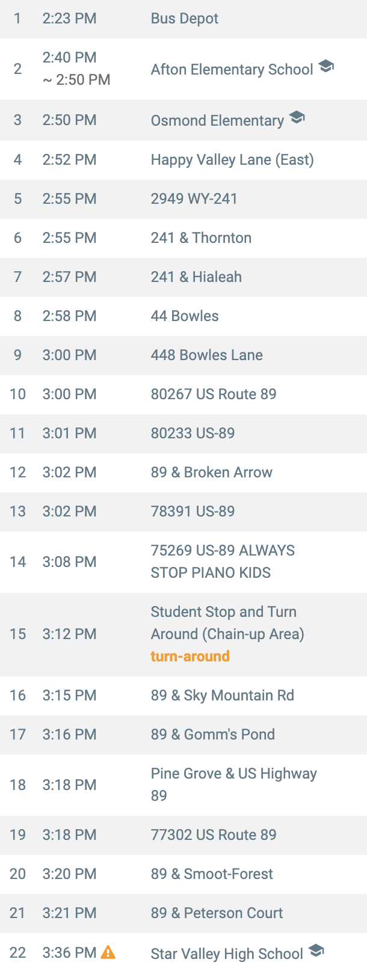Click school icon beside Afton Elementary School

(x=326, y=67)
